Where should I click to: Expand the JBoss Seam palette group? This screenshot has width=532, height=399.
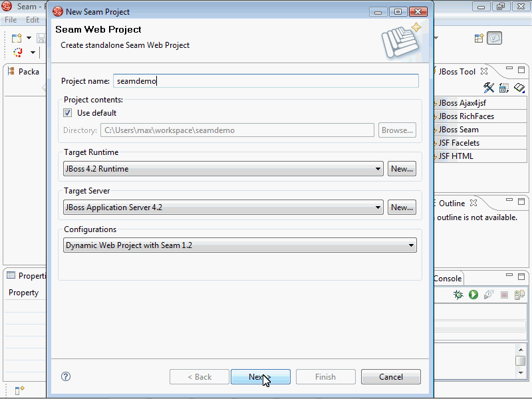tap(480, 130)
